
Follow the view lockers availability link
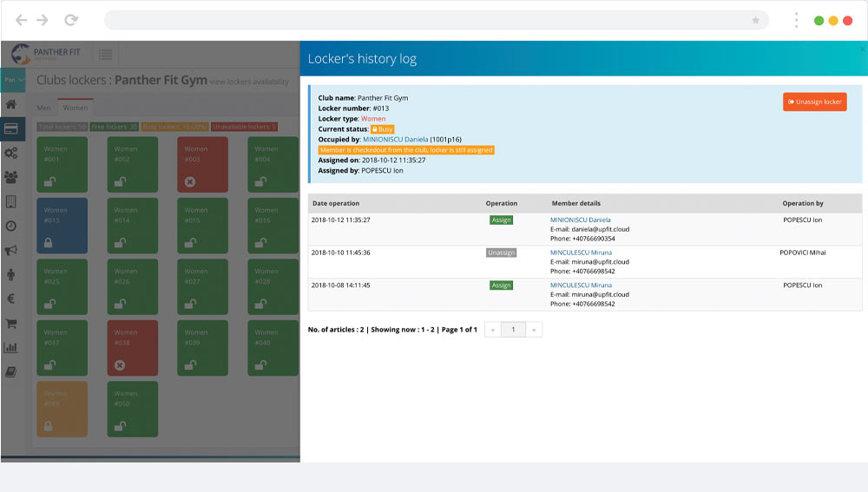point(249,82)
